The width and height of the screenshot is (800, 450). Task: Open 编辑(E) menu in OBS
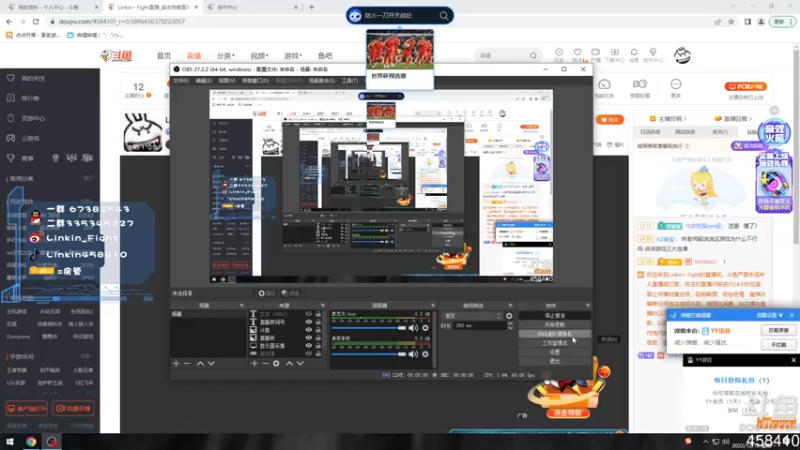[x=203, y=81]
